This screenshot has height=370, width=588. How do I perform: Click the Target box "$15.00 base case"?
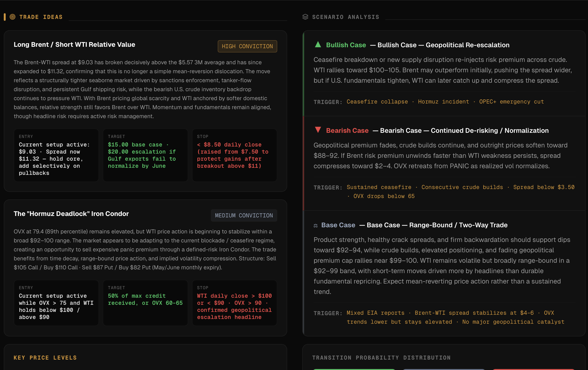point(145,155)
